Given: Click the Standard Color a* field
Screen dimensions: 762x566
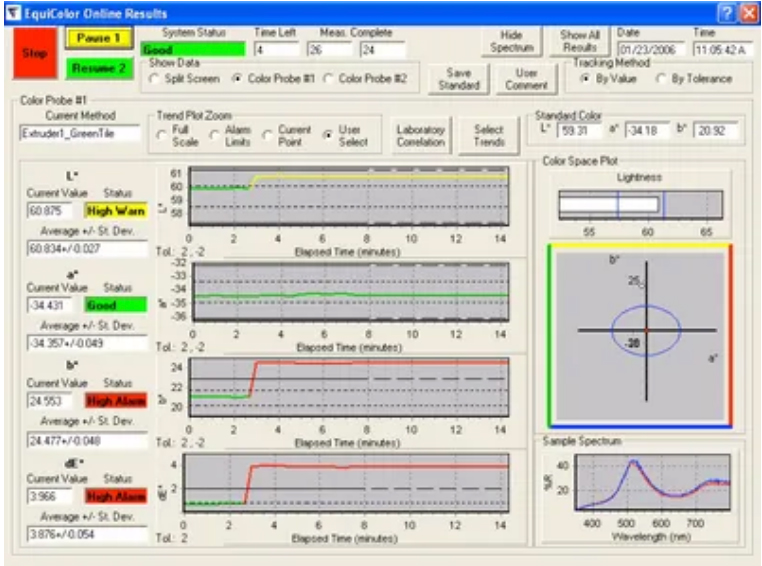Looking at the screenshot, I should pyautogui.click(x=647, y=131).
